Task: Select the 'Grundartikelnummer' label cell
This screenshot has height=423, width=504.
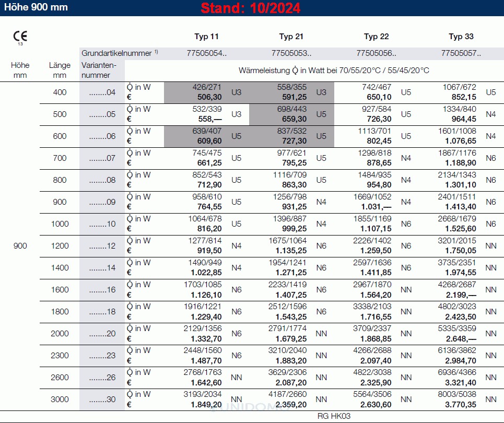Action: [x=120, y=53]
